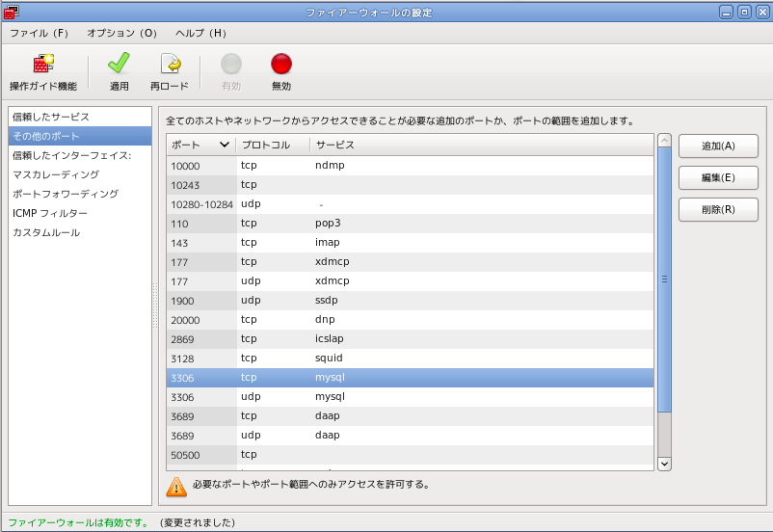Click scrollbar down arrow in port list

(664, 464)
